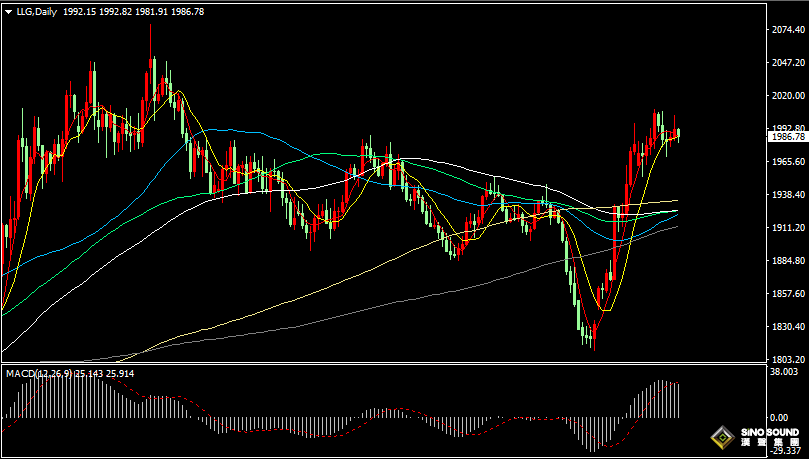Click the Sino Sound diamond logo icon
This screenshot has height=459, width=809.
click(722, 436)
